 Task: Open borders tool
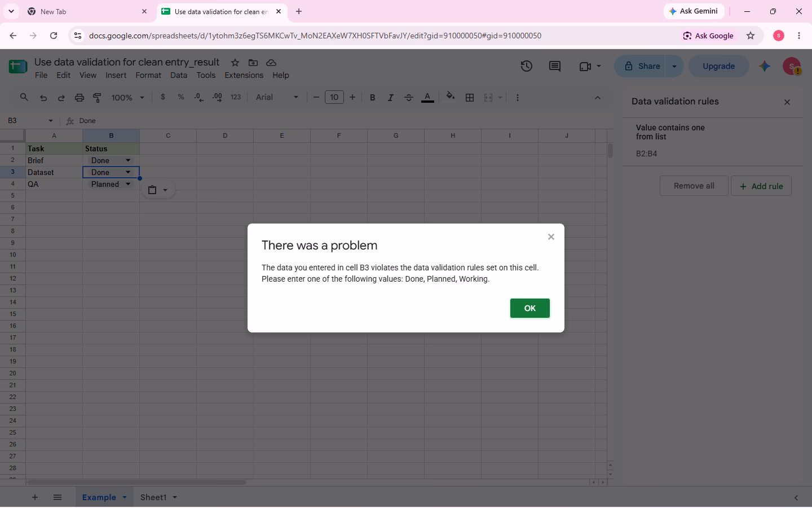[x=470, y=98]
